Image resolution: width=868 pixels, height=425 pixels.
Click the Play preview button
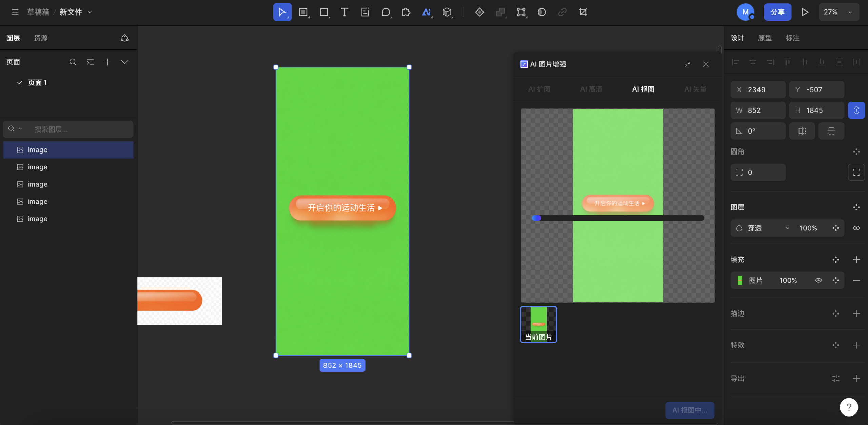[x=805, y=12]
